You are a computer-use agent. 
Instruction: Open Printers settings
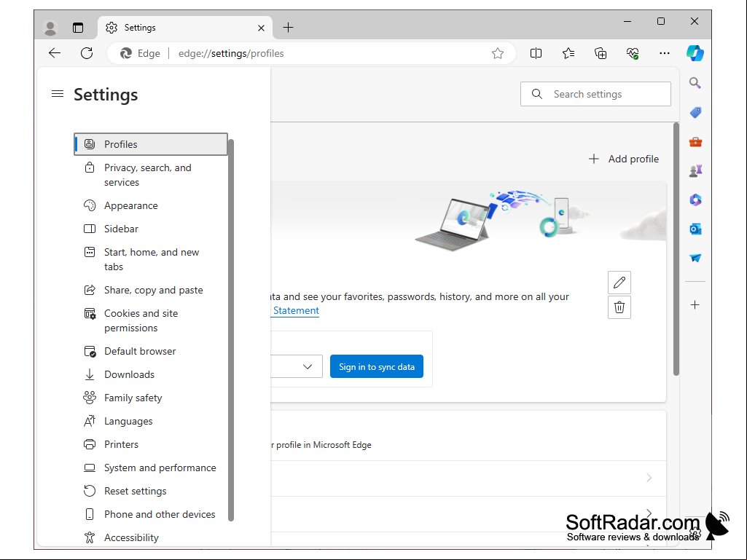click(x=151, y=445)
